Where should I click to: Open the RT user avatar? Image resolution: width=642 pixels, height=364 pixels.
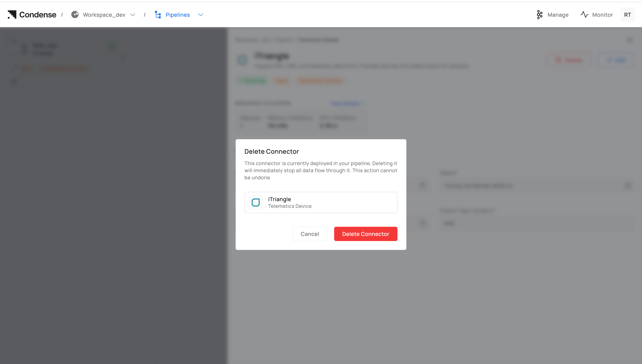click(627, 15)
